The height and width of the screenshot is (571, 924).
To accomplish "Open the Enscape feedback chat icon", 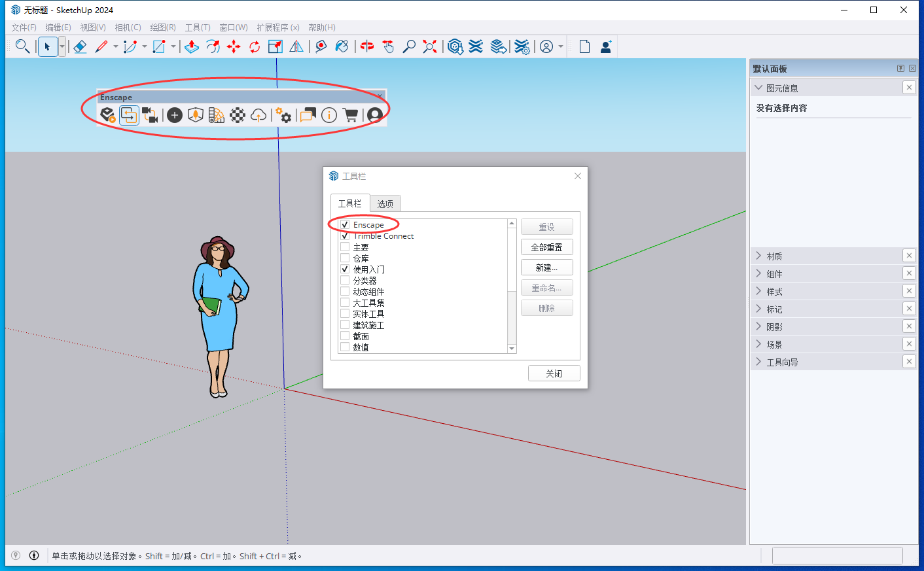I will (308, 116).
